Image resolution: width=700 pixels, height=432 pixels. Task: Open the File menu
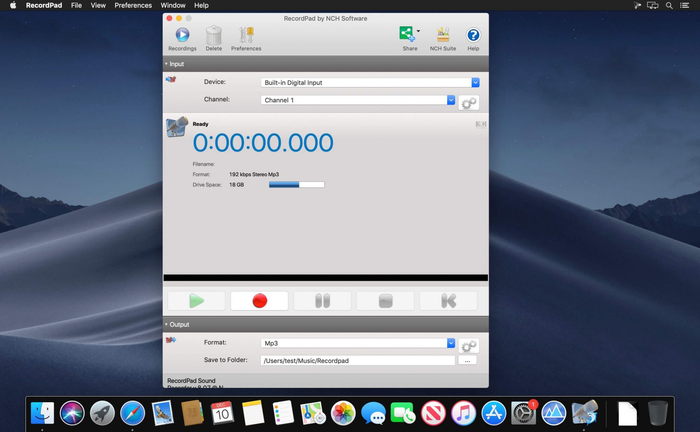76,5
